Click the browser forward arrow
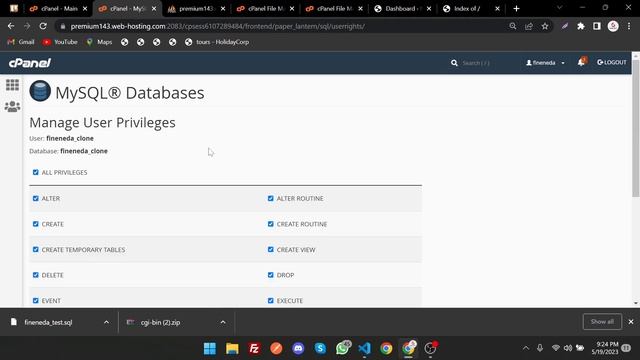The width and height of the screenshot is (640, 360). 27,26
